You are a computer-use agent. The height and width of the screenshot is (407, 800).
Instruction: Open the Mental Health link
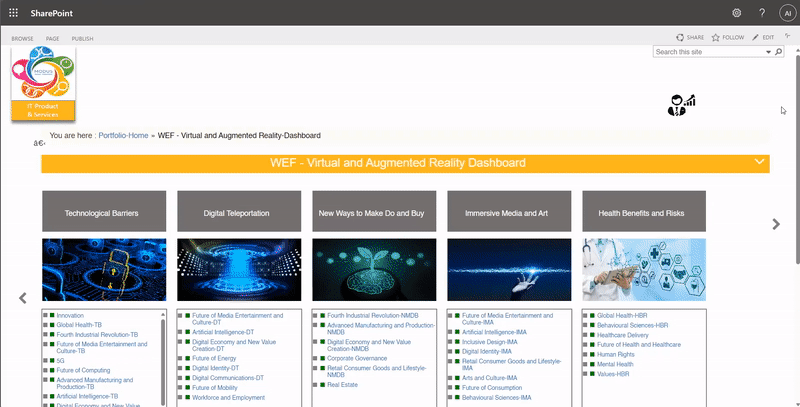tap(615, 364)
